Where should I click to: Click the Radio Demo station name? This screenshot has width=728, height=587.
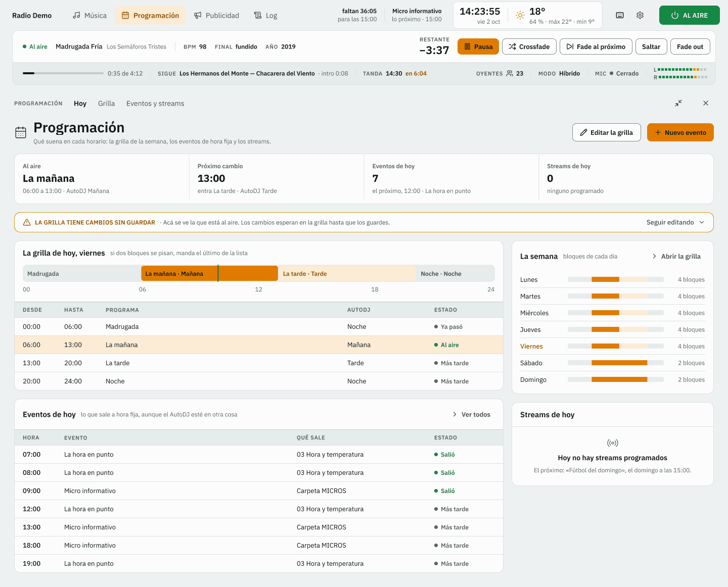point(32,15)
